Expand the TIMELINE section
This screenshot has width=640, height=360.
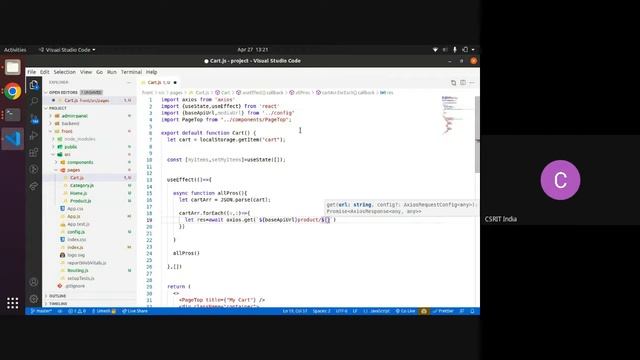point(58,304)
